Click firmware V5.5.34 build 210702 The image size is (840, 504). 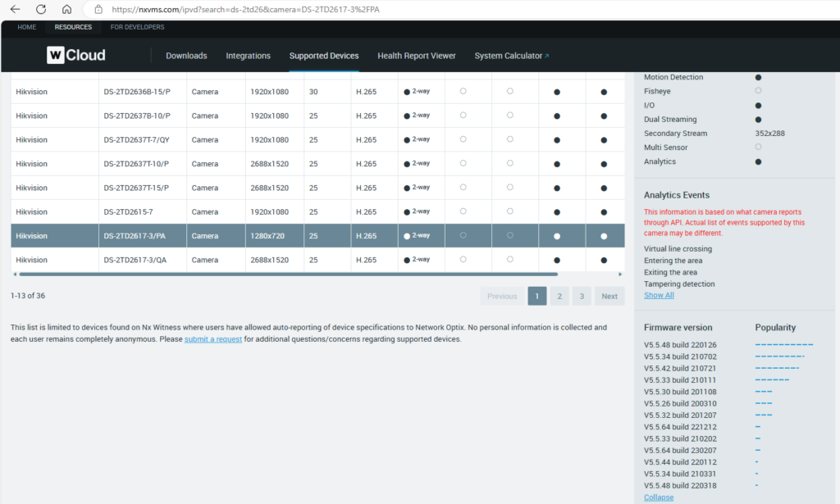click(680, 356)
